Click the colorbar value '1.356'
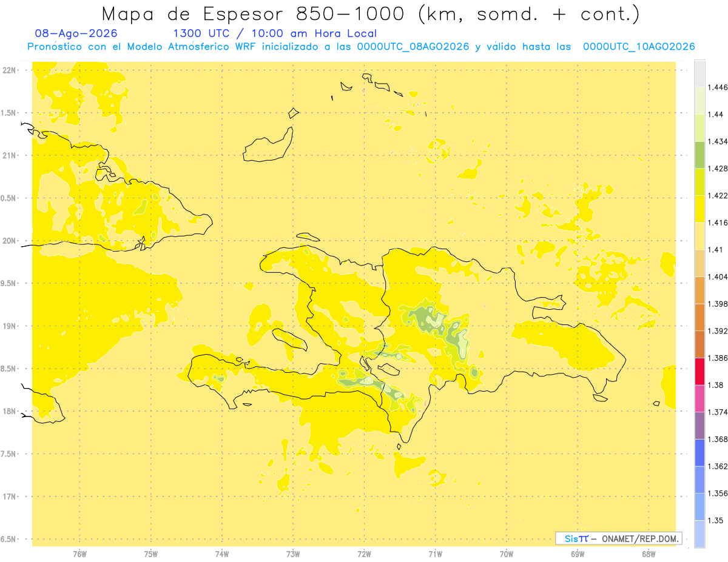 (718, 493)
